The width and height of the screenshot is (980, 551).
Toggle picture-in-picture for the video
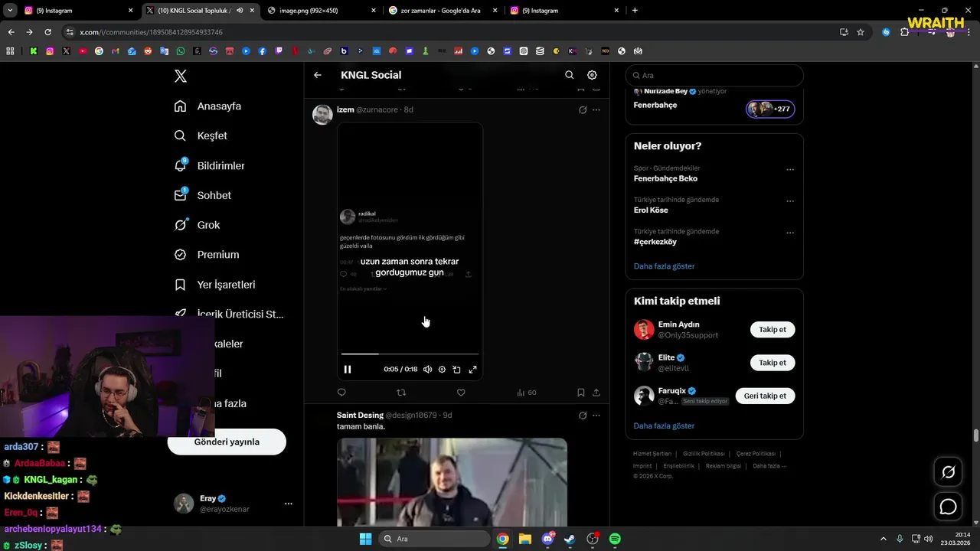pos(457,370)
